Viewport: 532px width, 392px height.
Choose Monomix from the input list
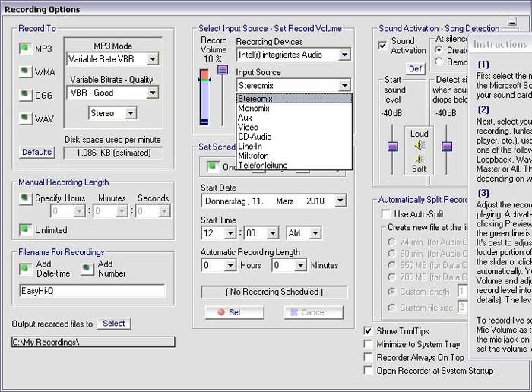294,108
